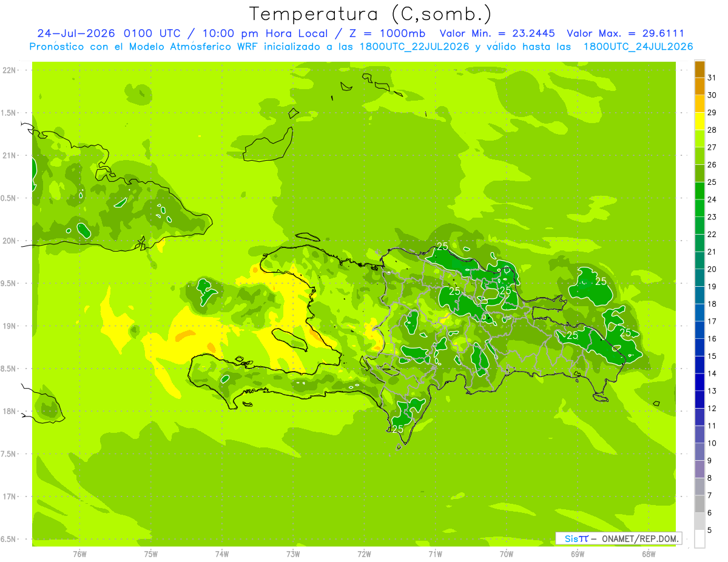Click the 68W longitude axis label
Screen dimensions: 728x562
click(649, 554)
